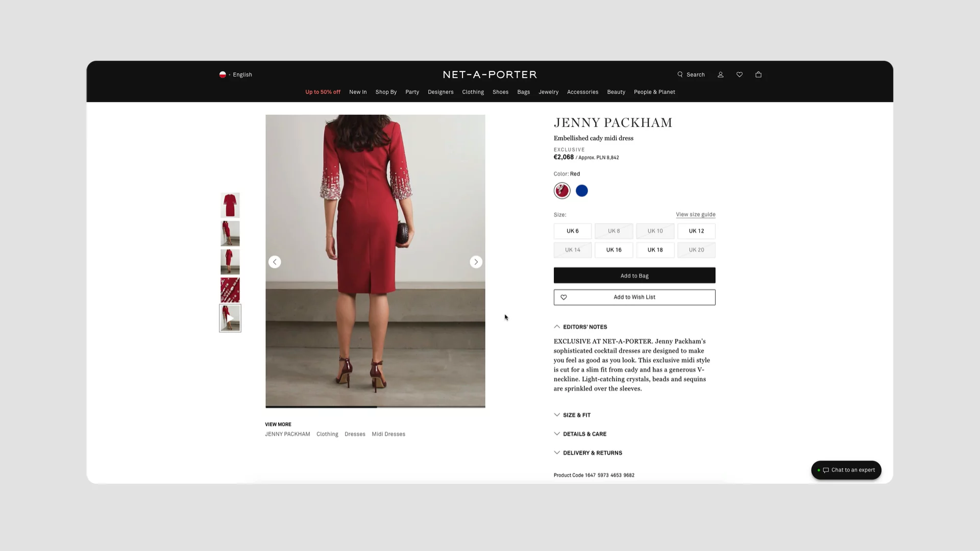Click the View size guide link

pos(696,214)
